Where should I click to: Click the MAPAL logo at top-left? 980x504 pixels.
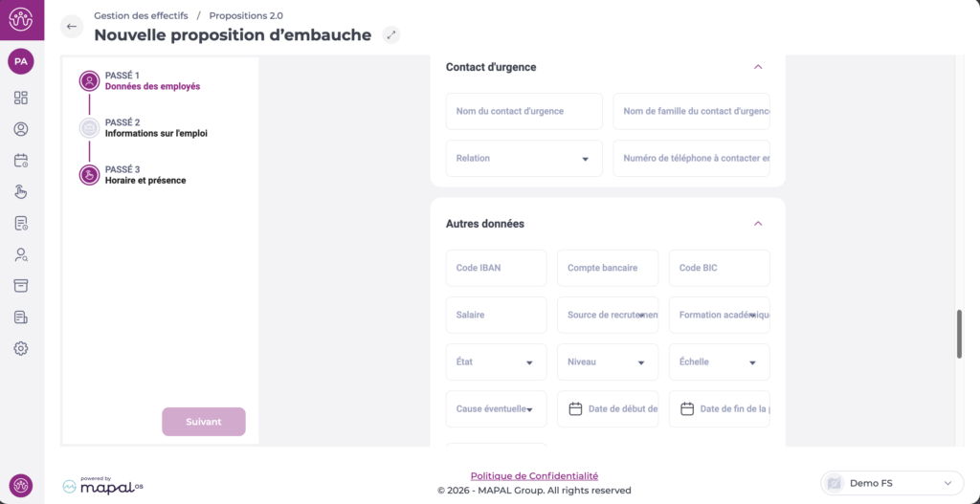pyautogui.click(x=21, y=19)
